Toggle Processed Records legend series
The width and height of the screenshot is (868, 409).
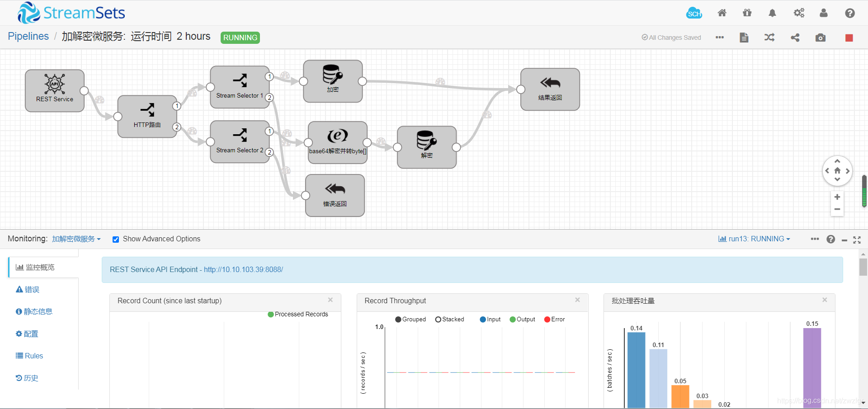[298, 314]
